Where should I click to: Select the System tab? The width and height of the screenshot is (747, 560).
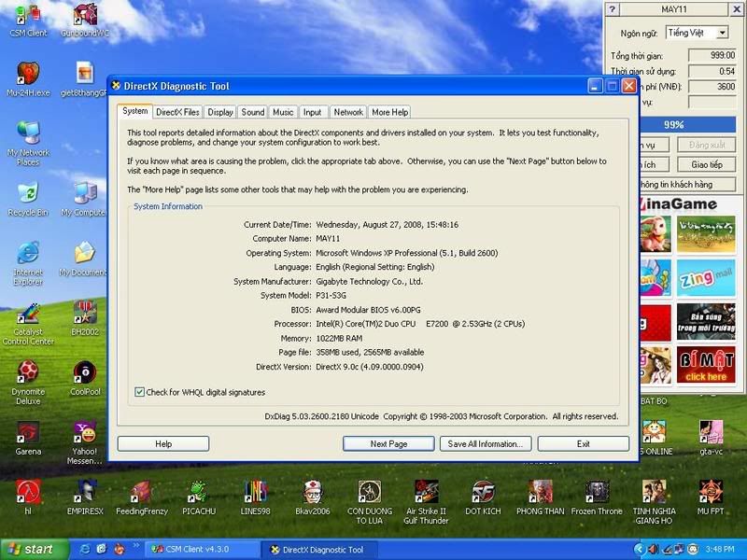(x=134, y=111)
